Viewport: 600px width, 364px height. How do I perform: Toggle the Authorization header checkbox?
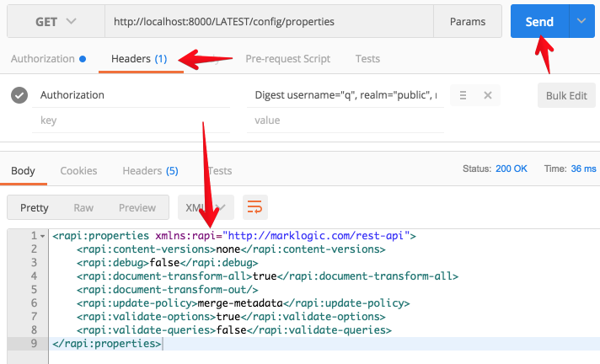coord(19,95)
